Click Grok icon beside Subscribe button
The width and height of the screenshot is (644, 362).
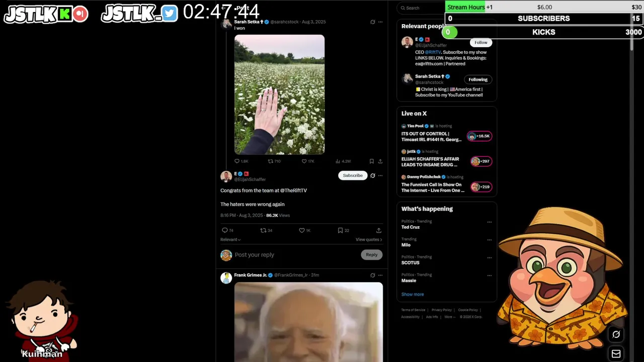[x=372, y=175]
